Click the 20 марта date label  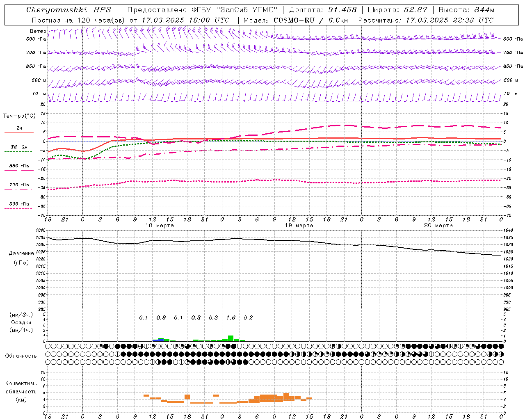click(438, 226)
